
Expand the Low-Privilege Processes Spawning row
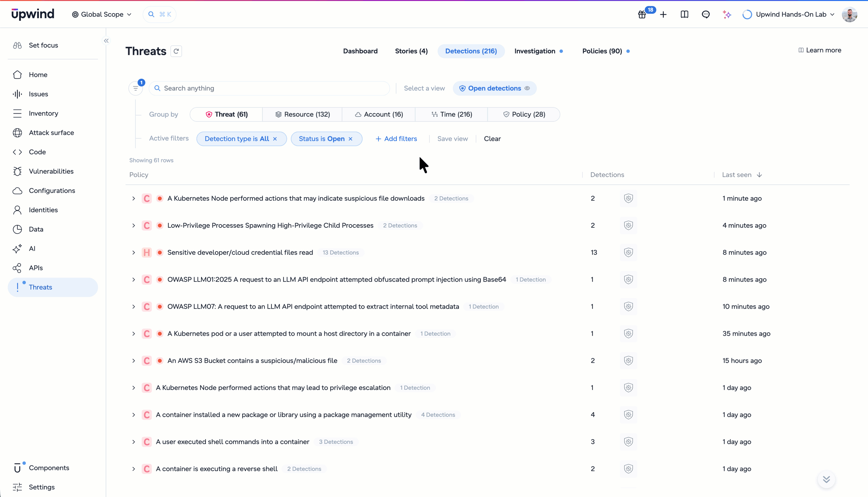(134, 225)
